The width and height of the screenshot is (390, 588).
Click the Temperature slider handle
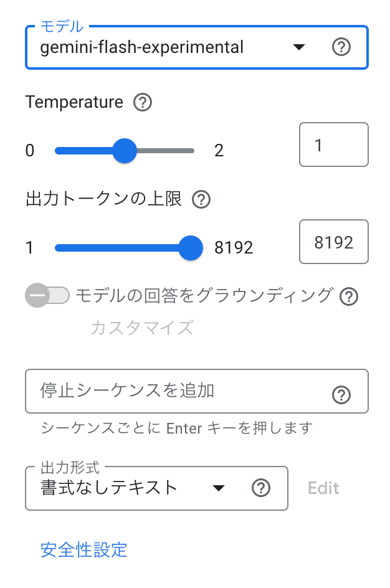click(125, 150)
